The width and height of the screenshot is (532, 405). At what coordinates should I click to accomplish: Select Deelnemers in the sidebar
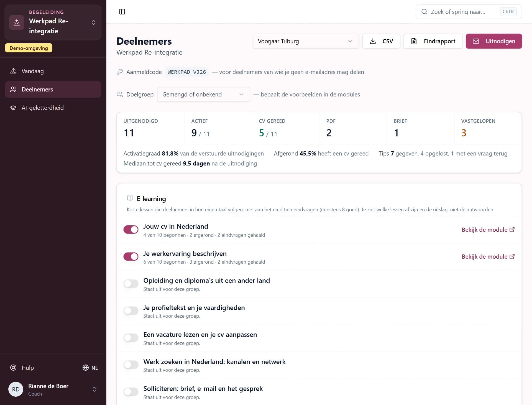point(53,90)
